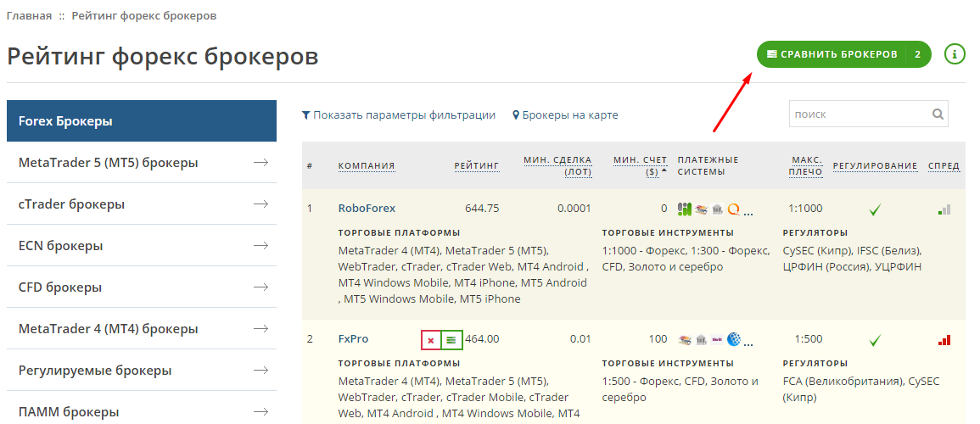
Task: Click the blue WebMoney globe icon in FxPro row
Action: (733, 340)
